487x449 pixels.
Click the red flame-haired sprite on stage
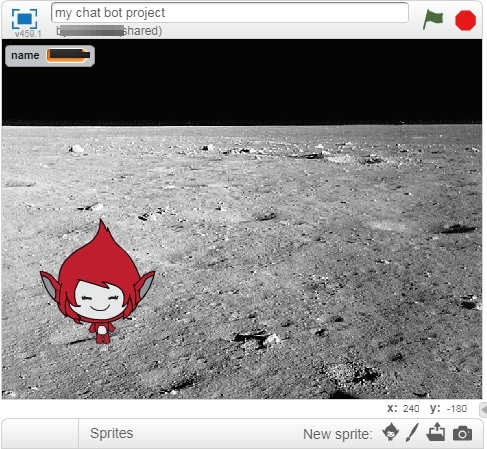click(x=98, y=283)
